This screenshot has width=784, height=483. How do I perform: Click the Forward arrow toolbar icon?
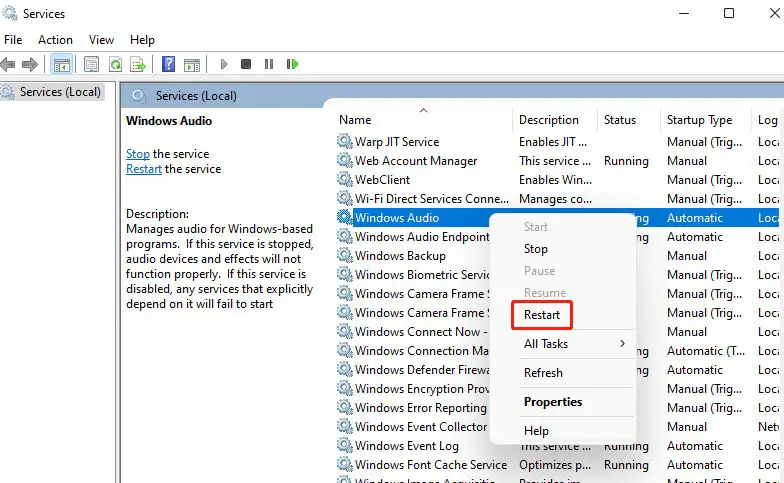(x=30, y=64)
